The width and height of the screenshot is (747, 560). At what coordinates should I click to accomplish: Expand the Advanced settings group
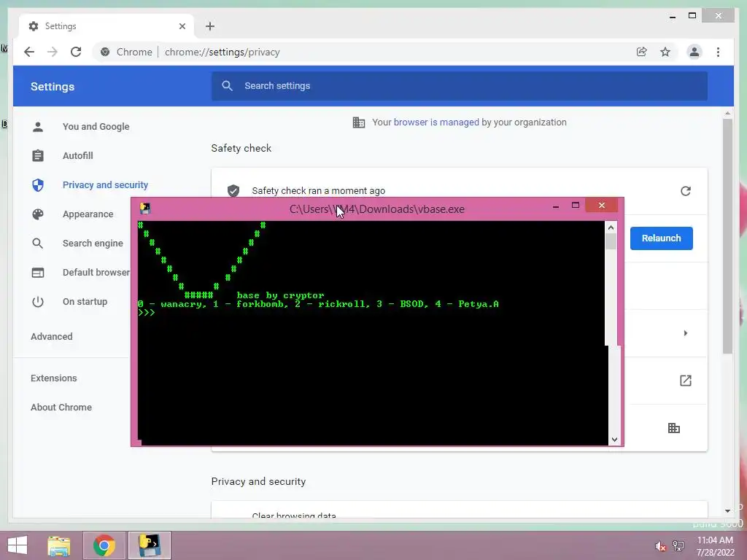pos(52,337)
